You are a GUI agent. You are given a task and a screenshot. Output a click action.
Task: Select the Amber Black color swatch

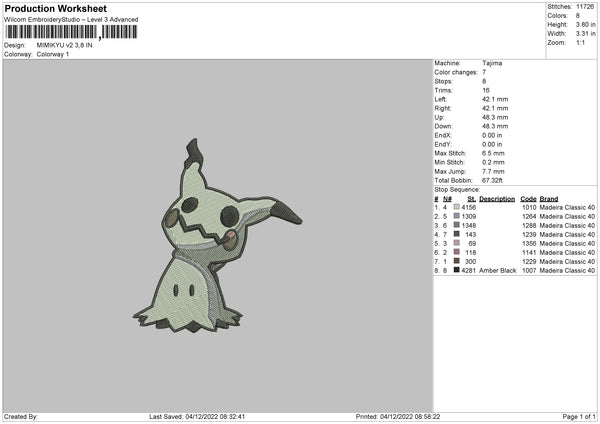click(457, 270)
